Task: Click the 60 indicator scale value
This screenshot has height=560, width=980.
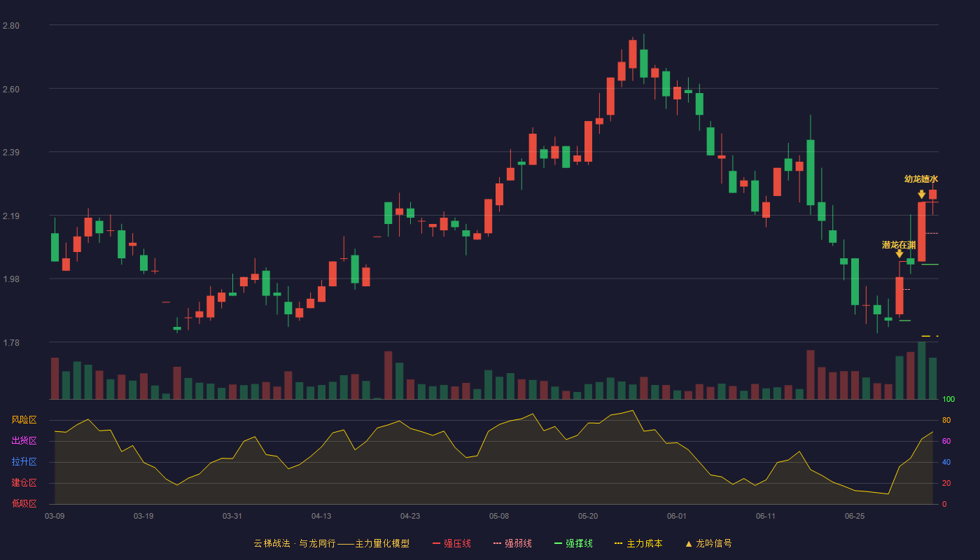Action: tap(946, 441)
